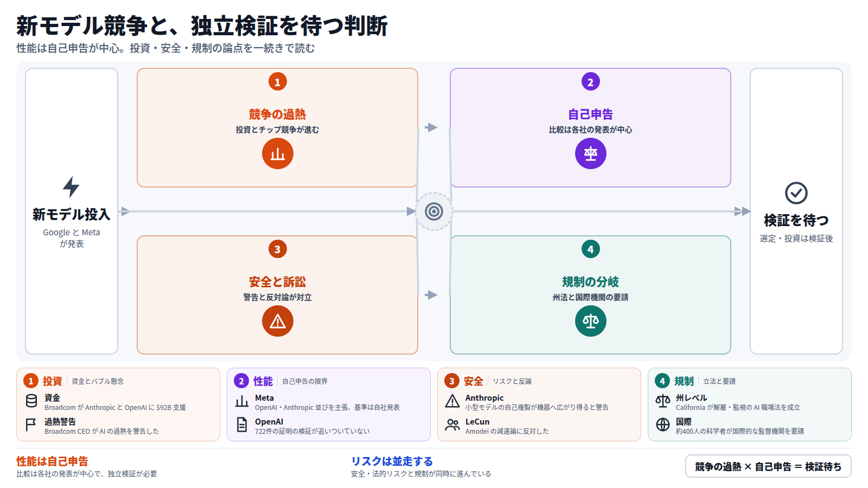Click the line Broadcom CEO が AI の過熱を警告した
The width and height of the screenshot is (868, 488).
click(x=102, y=432)
